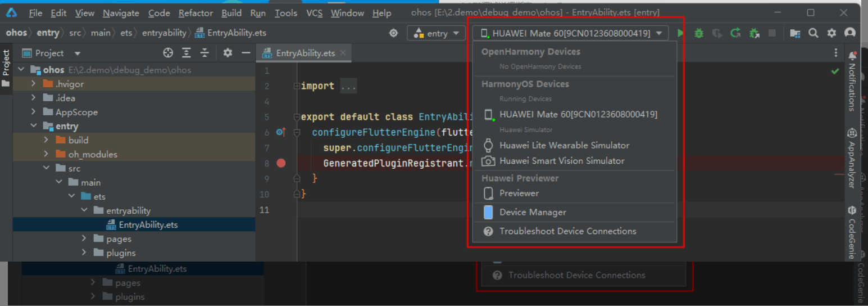The width and height of the screenshot is (868, 306).
Task: Open the user account avatar icon
Action: (x=850, y=33)
